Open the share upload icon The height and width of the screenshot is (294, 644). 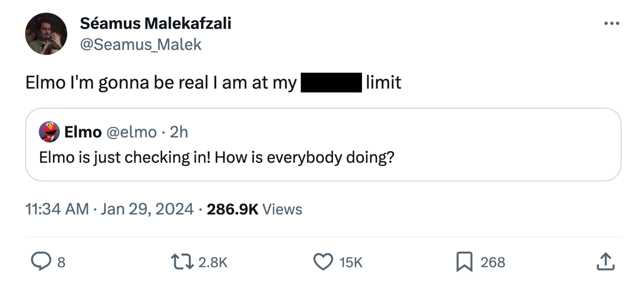point(605,261)
